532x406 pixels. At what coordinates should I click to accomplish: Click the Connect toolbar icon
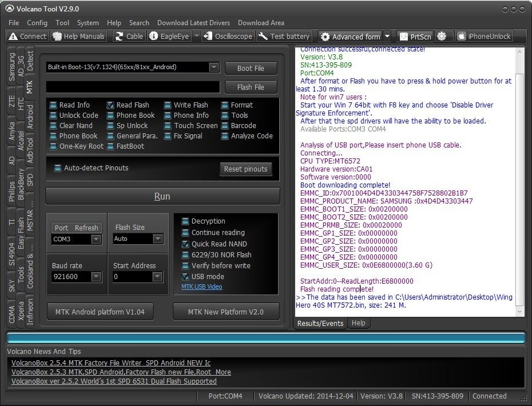pyautogui.click(x=14, y=37)
